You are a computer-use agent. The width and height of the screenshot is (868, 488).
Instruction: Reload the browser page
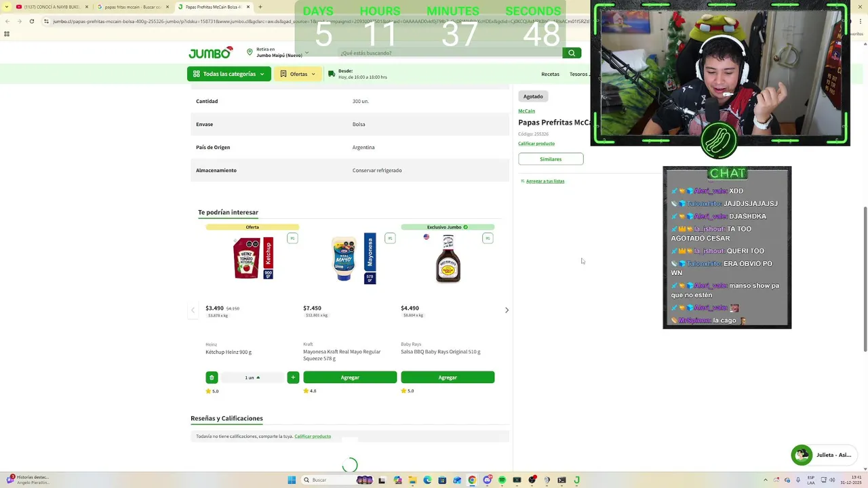pyautogui.click(x=31, y=21)
